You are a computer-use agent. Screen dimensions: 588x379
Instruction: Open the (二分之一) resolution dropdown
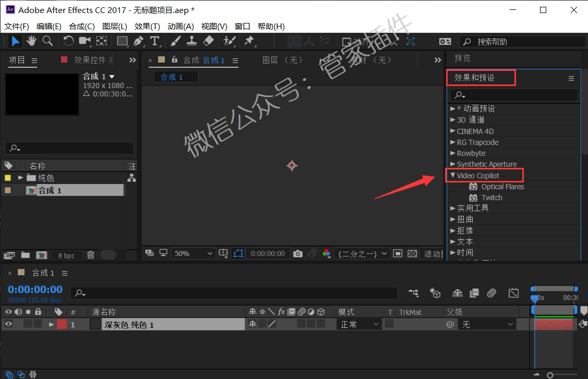[x=362, y=254]
